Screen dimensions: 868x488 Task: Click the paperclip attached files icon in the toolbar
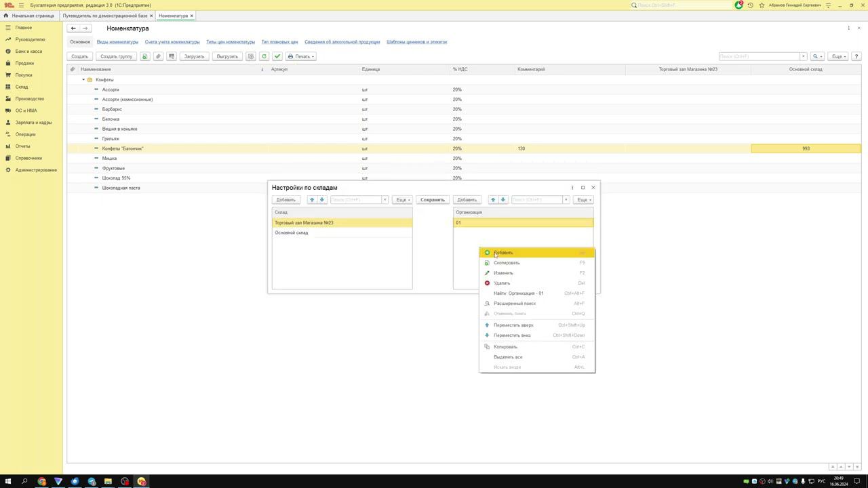pos(158,56)
